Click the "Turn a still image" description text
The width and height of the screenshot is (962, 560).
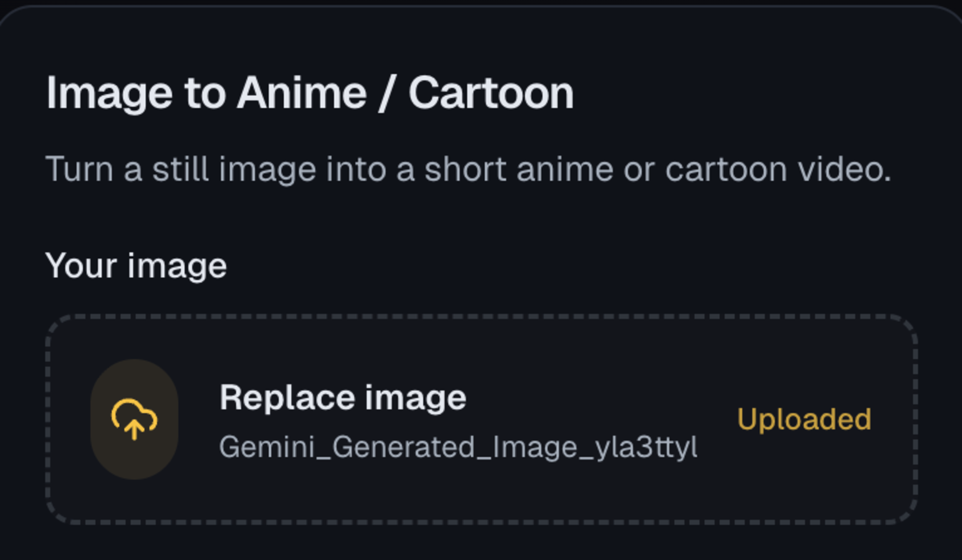[x=468, y=170]
